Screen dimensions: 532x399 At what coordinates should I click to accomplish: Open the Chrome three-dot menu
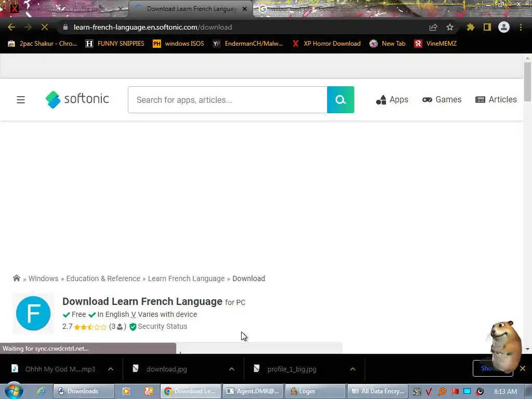point(521,27)
